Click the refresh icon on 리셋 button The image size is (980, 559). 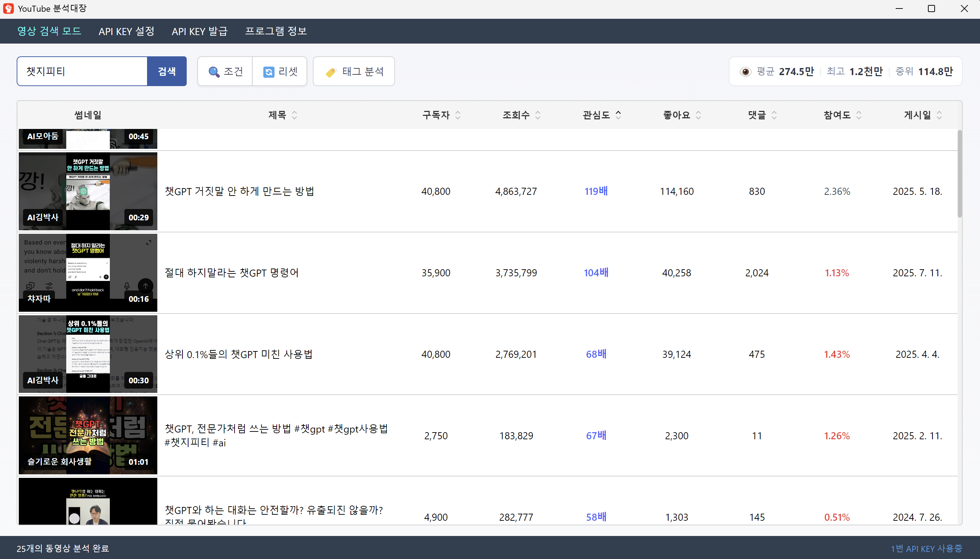coord(269,72)
